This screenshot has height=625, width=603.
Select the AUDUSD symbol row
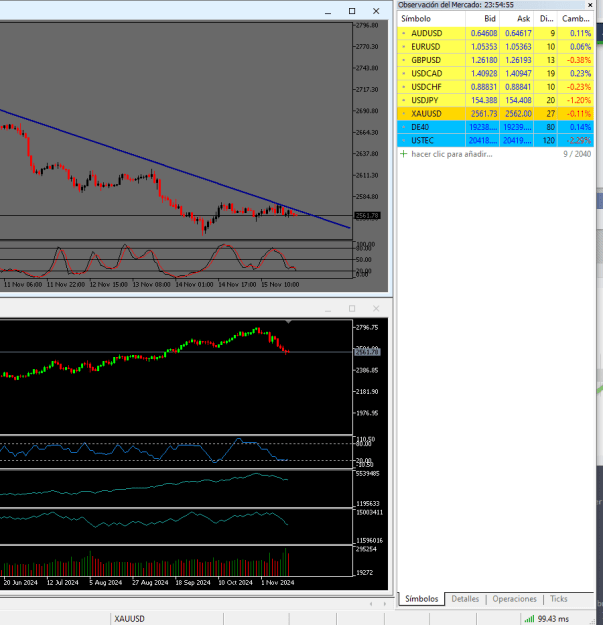tap(495, 33)
